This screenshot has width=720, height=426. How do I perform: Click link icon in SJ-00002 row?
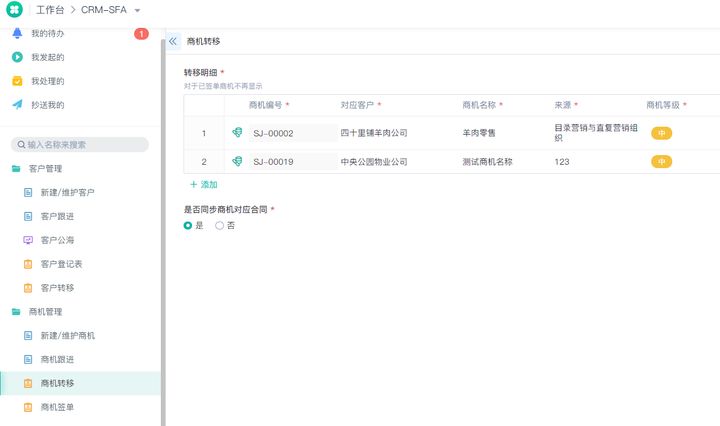pos(237,133)
